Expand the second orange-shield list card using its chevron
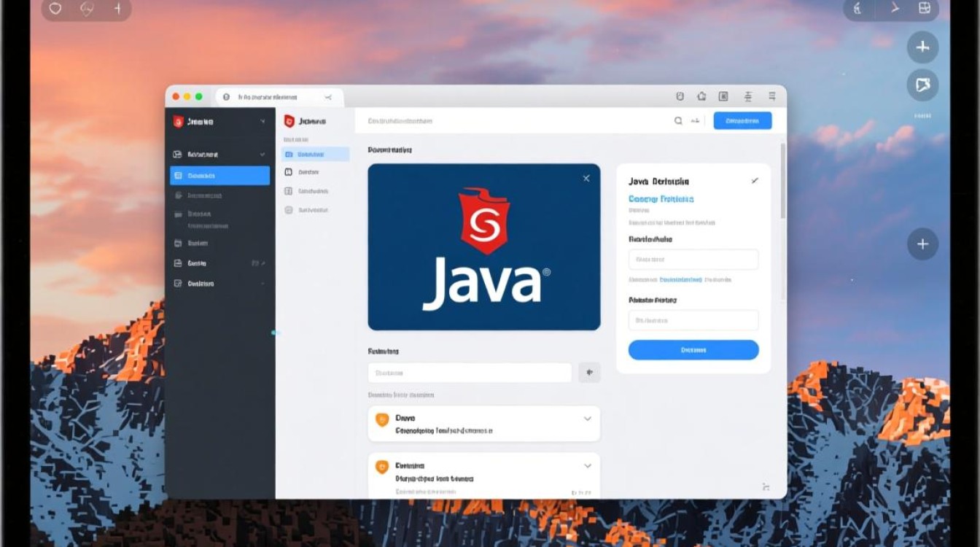Screen dimensions: 980x547 tap(587, 466)
